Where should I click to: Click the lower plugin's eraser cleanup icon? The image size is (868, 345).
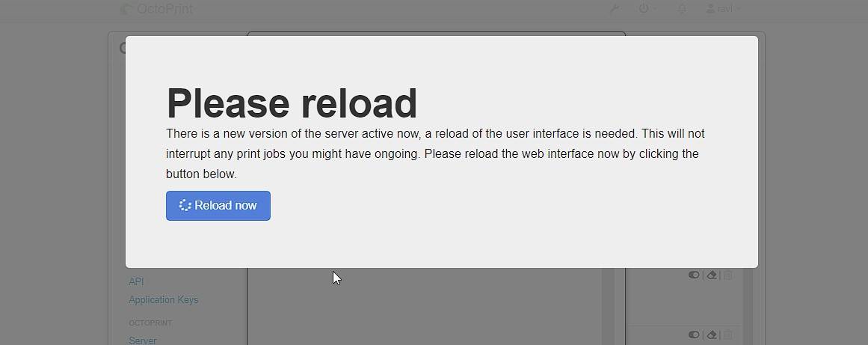(x=712, y=335)
